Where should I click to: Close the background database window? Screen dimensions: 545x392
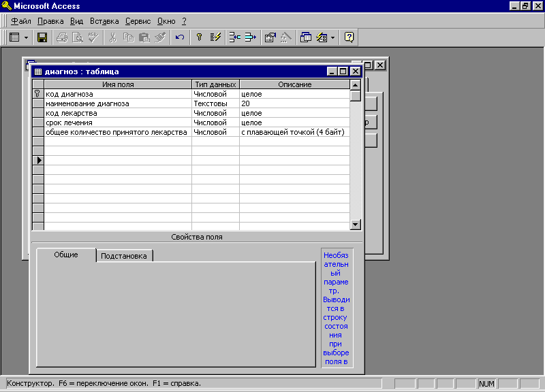pos(380,65)
